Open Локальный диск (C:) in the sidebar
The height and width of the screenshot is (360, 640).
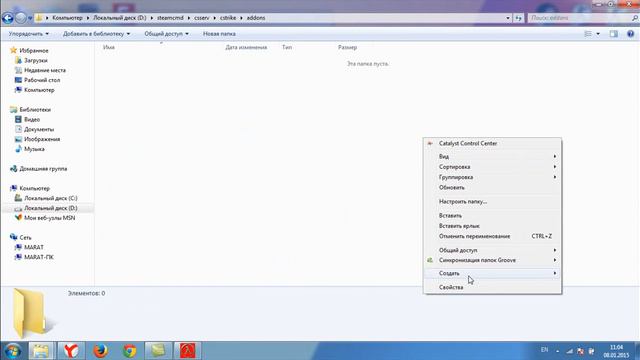(x=50, y=198)
